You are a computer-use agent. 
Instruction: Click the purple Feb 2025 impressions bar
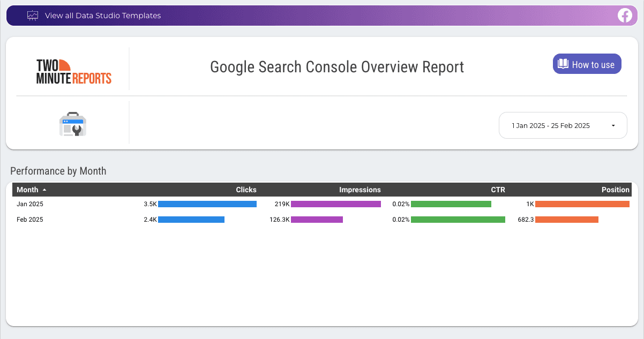pos(317,220)
